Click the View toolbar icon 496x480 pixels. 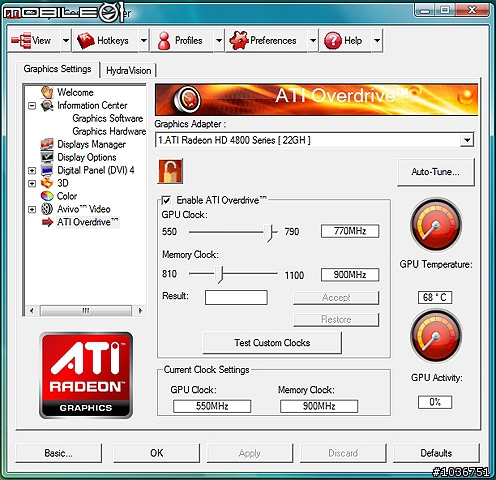[x=21, y=40]
